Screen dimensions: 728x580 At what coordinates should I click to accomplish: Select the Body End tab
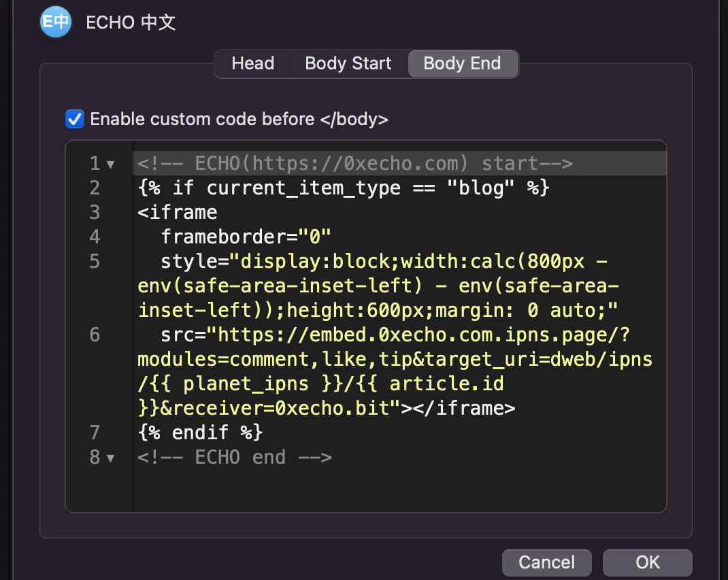[x=463, y=63]
